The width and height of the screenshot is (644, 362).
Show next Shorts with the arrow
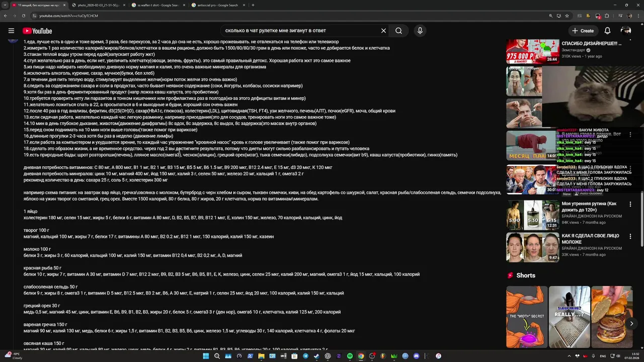(631, 323)
